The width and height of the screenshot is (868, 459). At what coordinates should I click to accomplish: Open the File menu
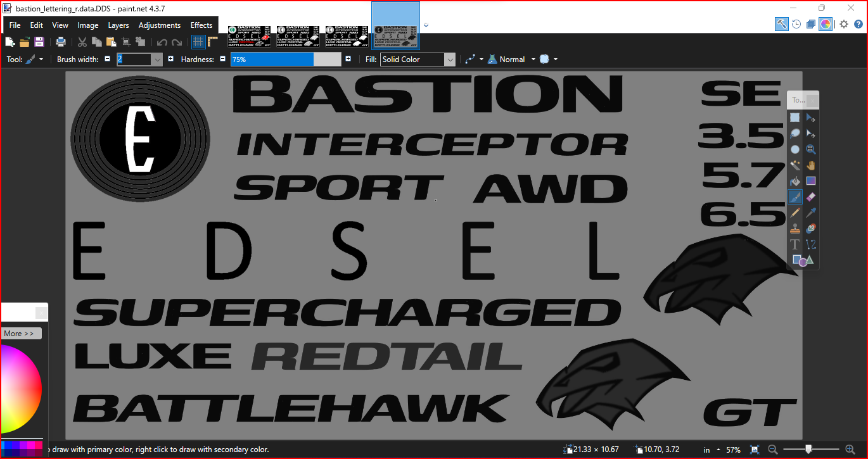(15, 25)
